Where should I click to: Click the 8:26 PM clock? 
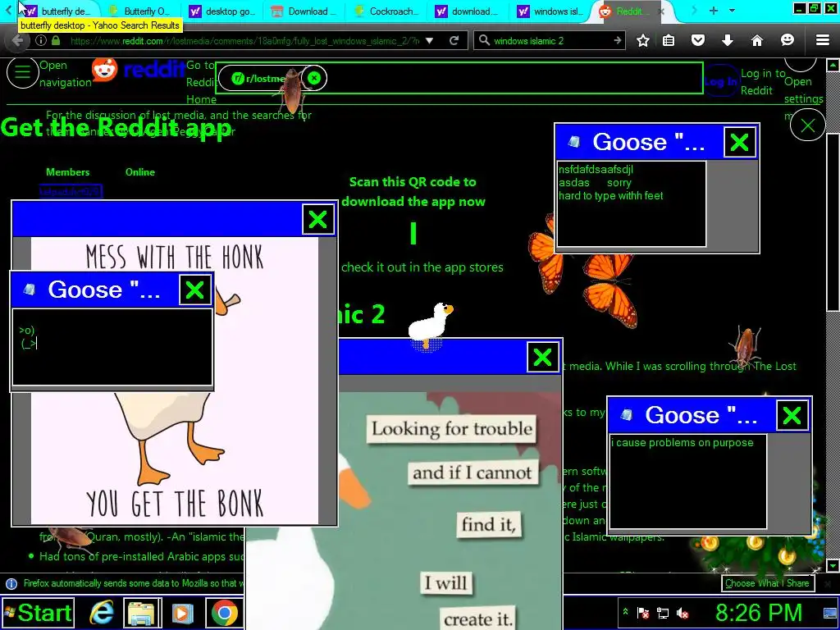coord(758,612)
